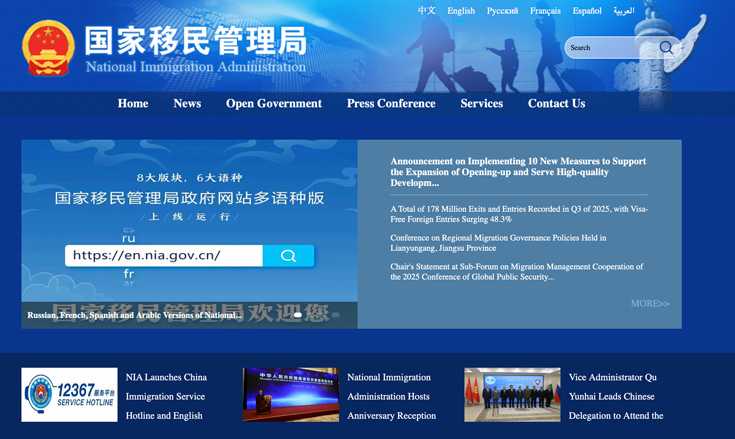Select the active carousel slide indicator
Image resolution: width=735 pixels, height=439 pixels.
(298, 315)
